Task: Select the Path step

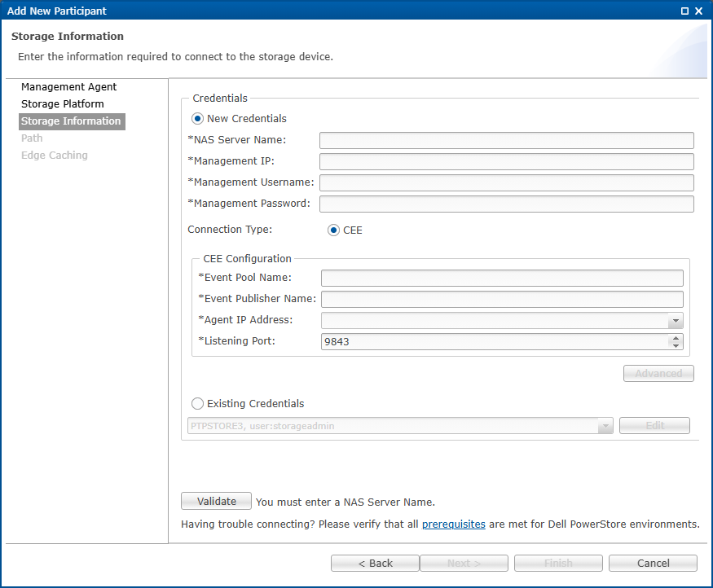Action: 32,138
